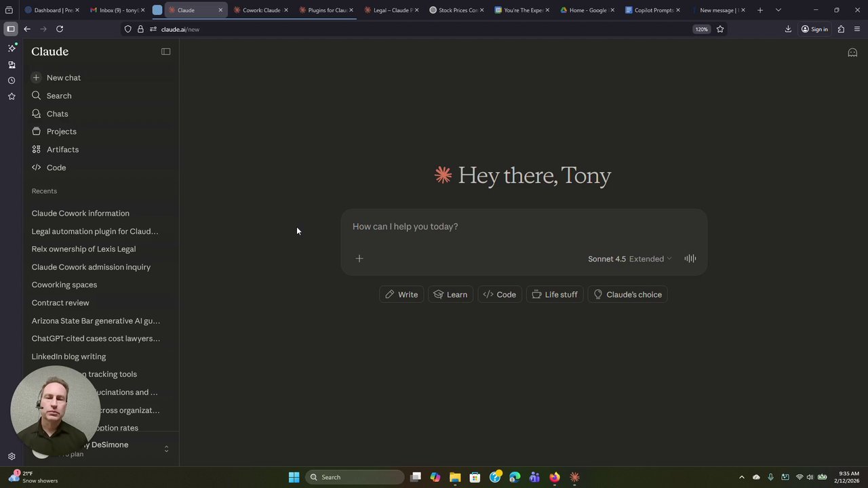Click the plus attachment button in prompt box
The image size is (868, 488).
(x=359, y=258)
